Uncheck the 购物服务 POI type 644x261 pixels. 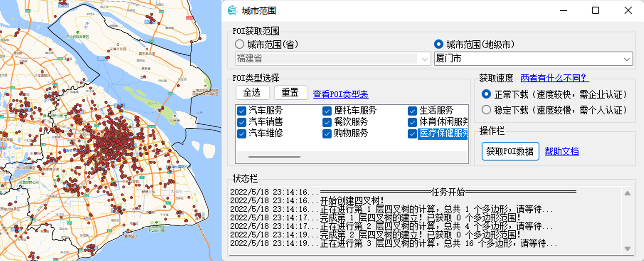[327, 134]
